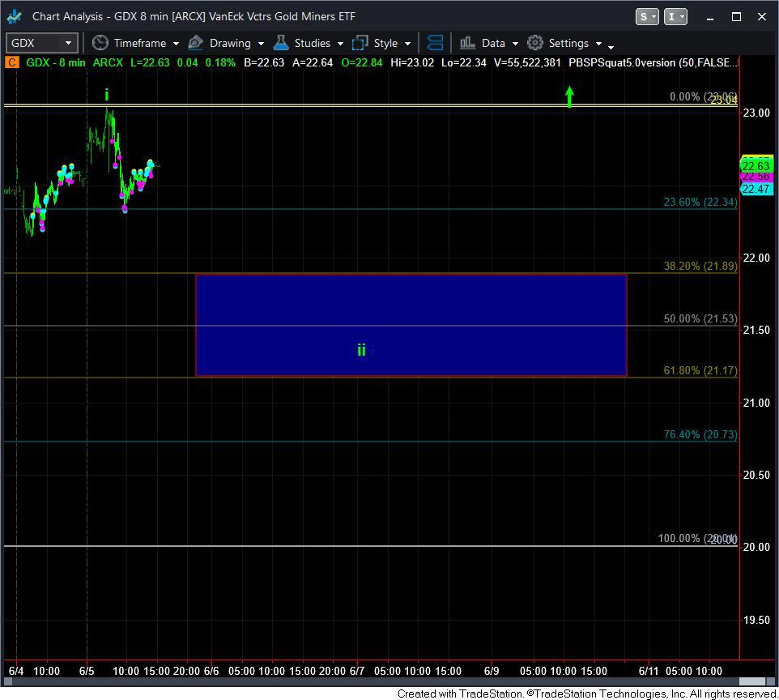Expand the Timeframe dropdown arrow

[x=176, y=44]
